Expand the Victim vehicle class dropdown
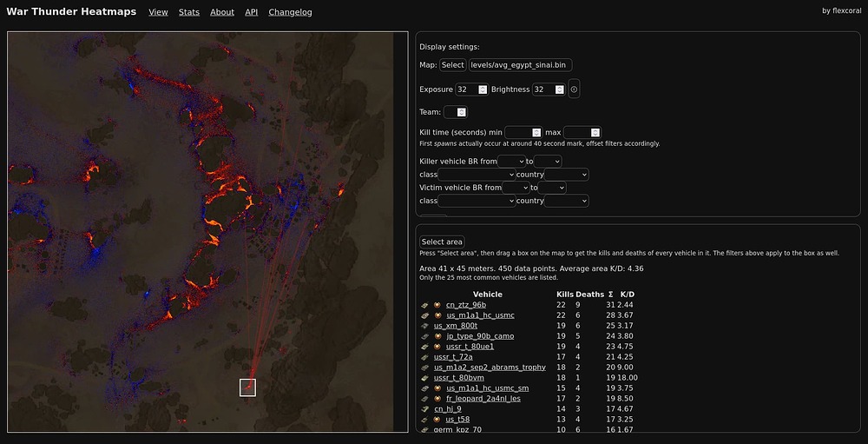 [477, 201]
